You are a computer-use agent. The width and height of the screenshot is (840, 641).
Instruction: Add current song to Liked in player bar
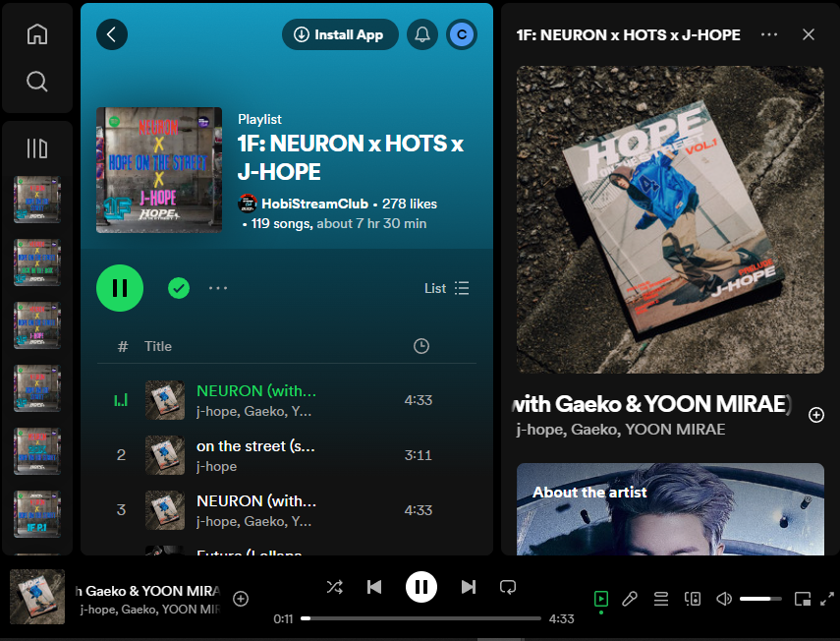pos(241,599)
